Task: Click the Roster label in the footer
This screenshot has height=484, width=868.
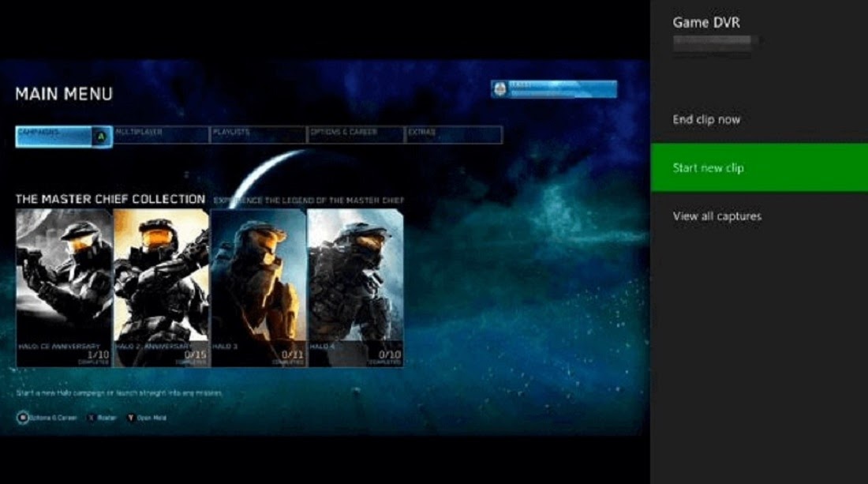Action: (107, 418)
